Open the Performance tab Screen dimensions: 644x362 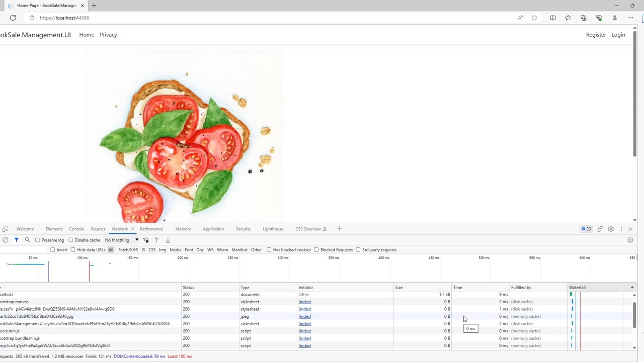click(x=151, y=229)
